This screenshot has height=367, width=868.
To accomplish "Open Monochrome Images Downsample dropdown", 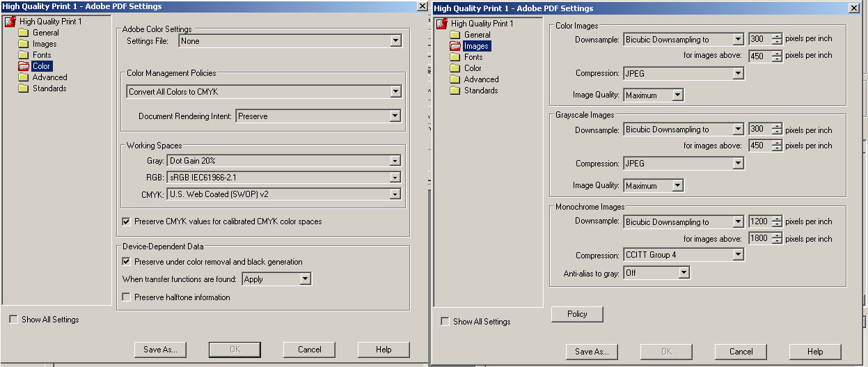I will (x=684, y=222).
